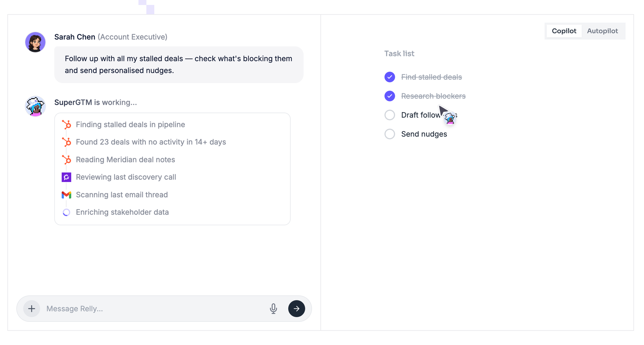The height and width of the screenshot is (345, 644).
Task: Click the SuperGTM agent avatar
Action: [35, 106]
